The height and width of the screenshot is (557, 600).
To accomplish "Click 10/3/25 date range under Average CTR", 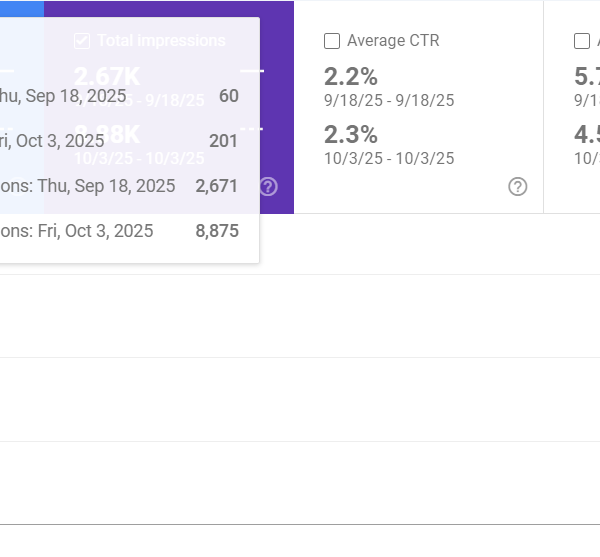I will tap(389, 158).
